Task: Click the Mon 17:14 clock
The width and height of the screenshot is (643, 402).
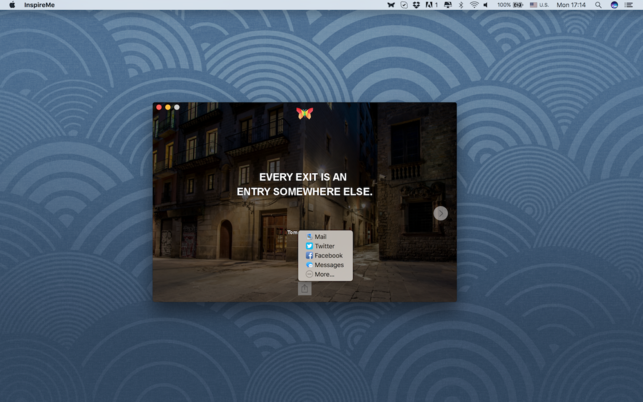Action: 571,5
